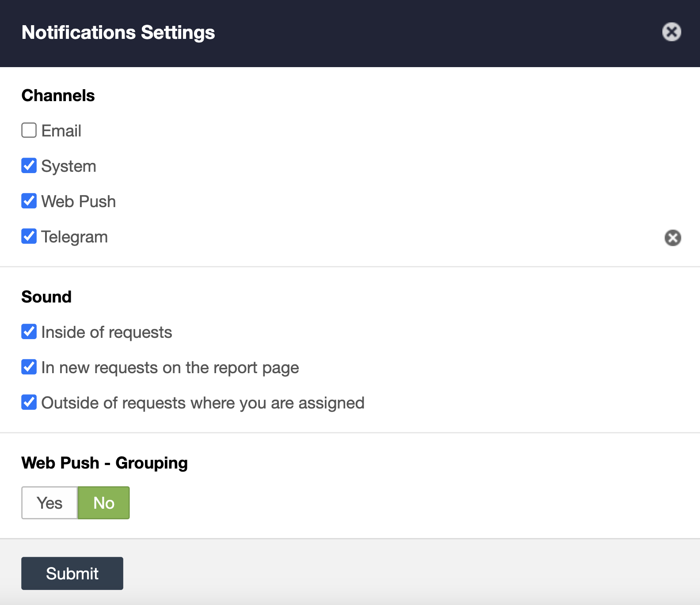Close the Notifications Settings dialog
This screenshot has width=700, height=605.
(671, 32)
